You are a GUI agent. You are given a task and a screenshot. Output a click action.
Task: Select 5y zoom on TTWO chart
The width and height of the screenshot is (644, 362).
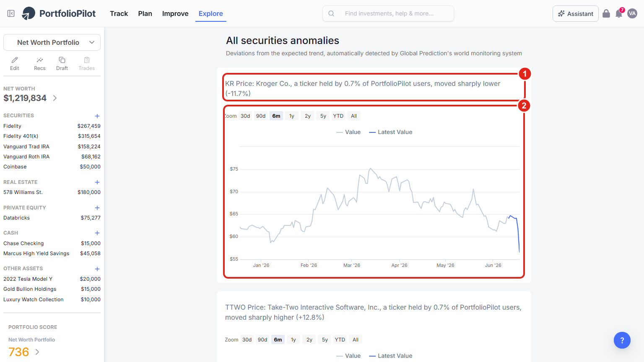(x=325, y=340)
